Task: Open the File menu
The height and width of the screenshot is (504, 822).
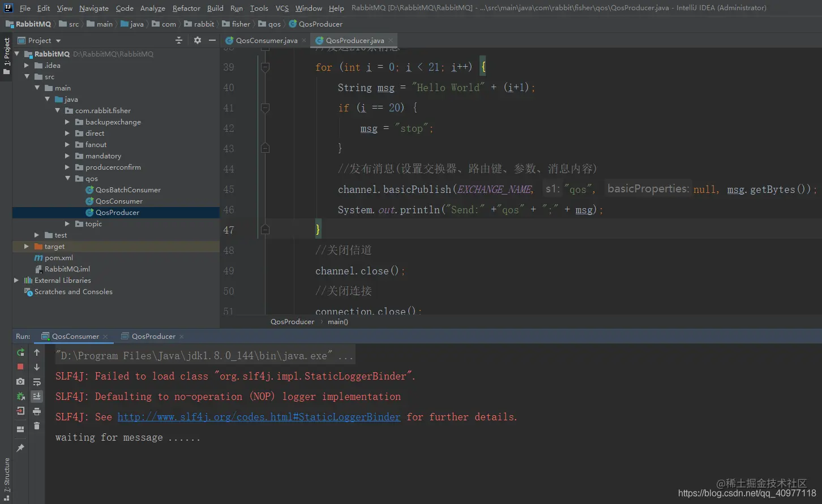Action: click(x=25, y=8)
